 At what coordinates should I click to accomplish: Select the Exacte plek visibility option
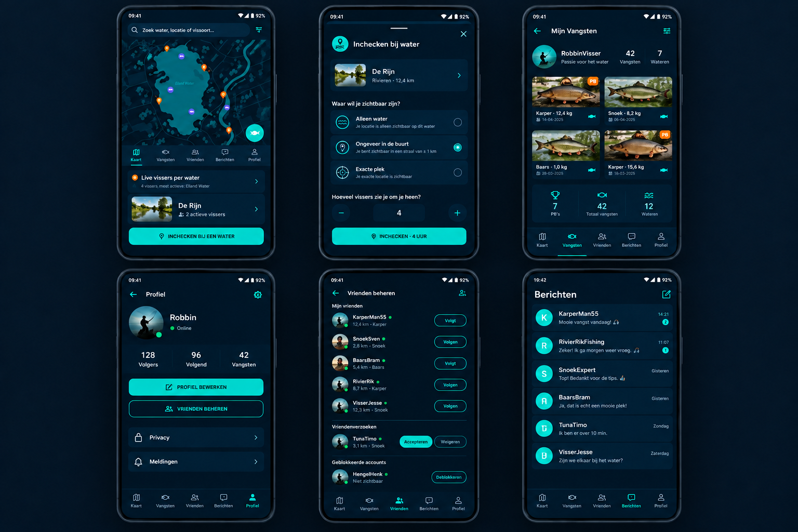tap(399, 172)
